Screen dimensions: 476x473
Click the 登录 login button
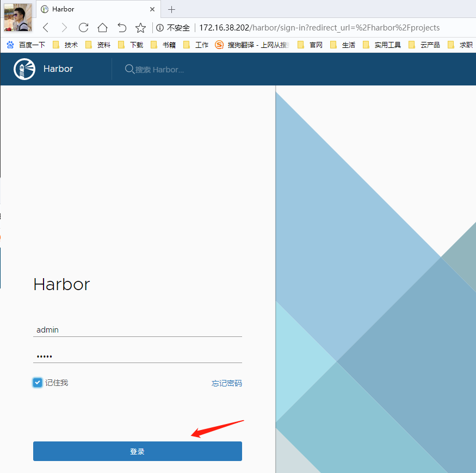[138, 451]
